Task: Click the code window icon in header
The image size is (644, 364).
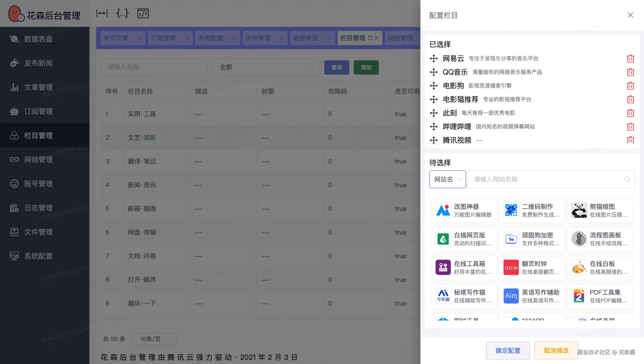Action: 143,13
